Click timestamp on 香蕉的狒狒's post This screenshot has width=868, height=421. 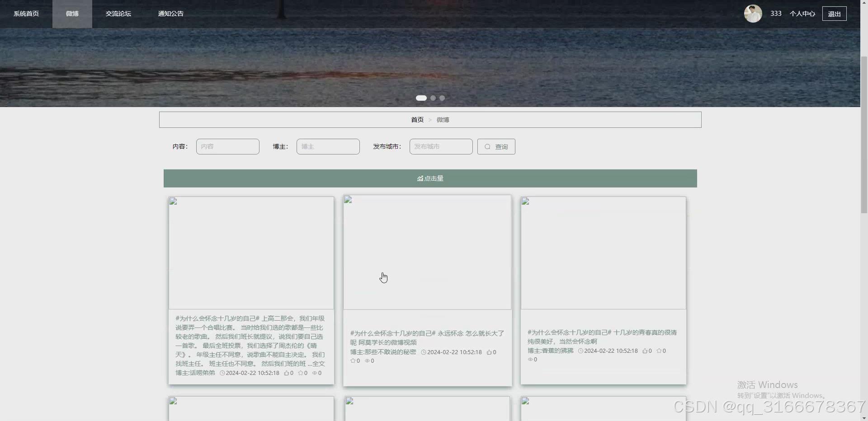[x=611, y=351]
